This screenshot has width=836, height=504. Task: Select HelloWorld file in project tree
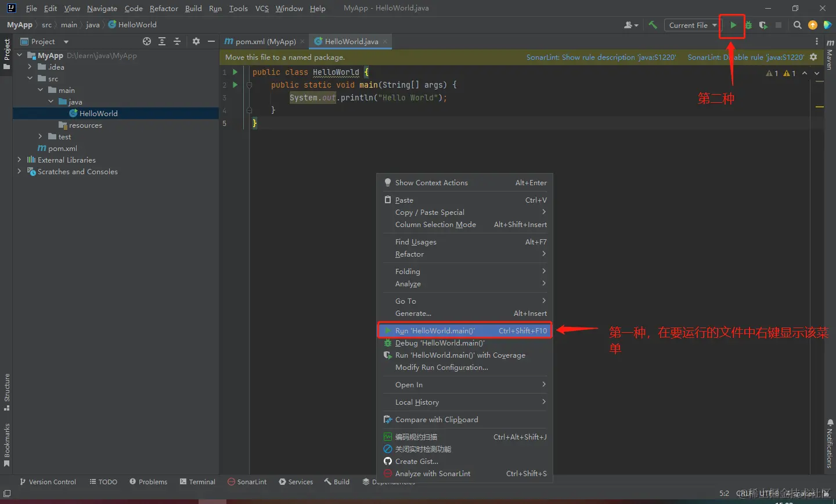[98, 113]
